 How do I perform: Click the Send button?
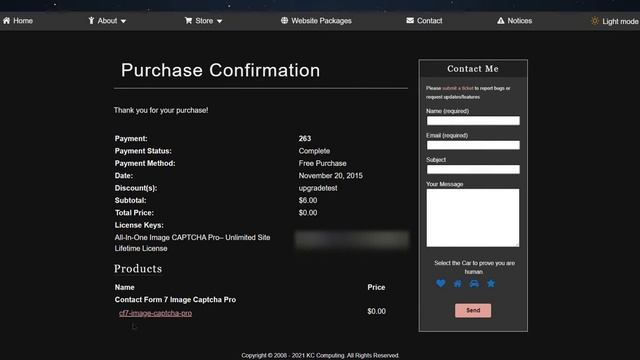tap(473, 310)
